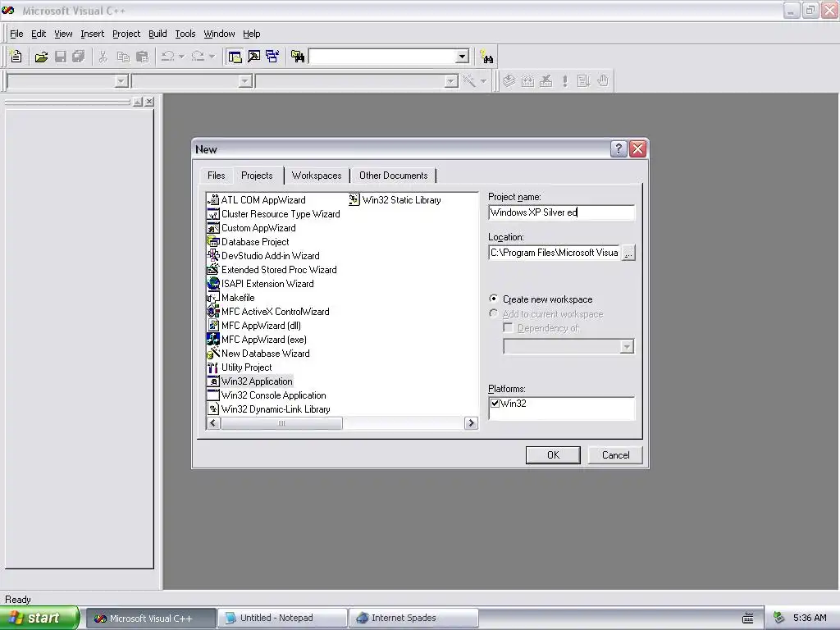Click the Cut scissors toolbar icon
This screenshot has height=630, width=840.
[x=103, y=57]
